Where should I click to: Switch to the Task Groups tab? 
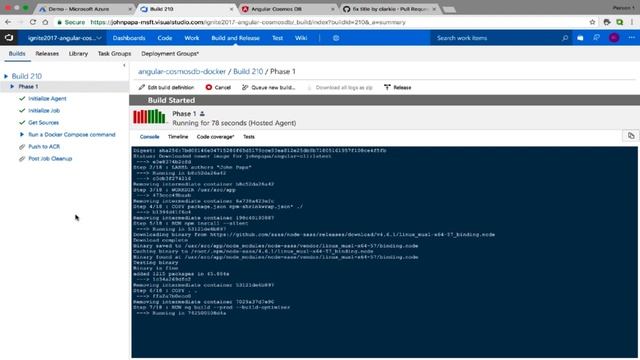pyautogui.click(x=114, y=53)
